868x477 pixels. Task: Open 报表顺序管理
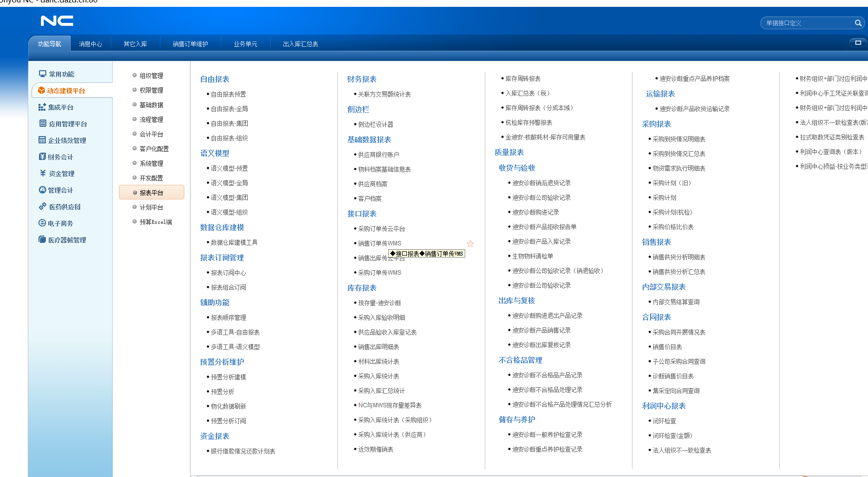(x=228, y=318)
